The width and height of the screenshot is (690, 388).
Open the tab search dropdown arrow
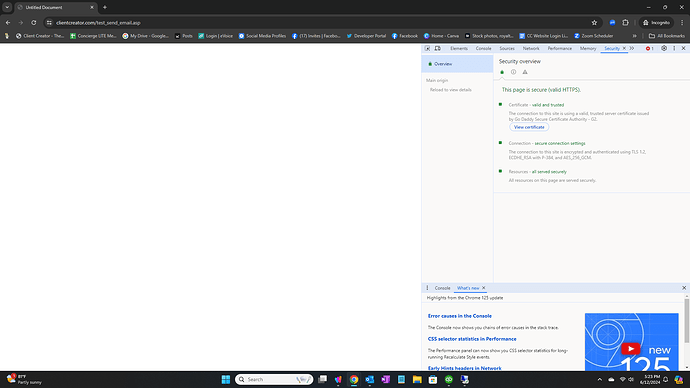pyautogui.click(x=7, y=7)
